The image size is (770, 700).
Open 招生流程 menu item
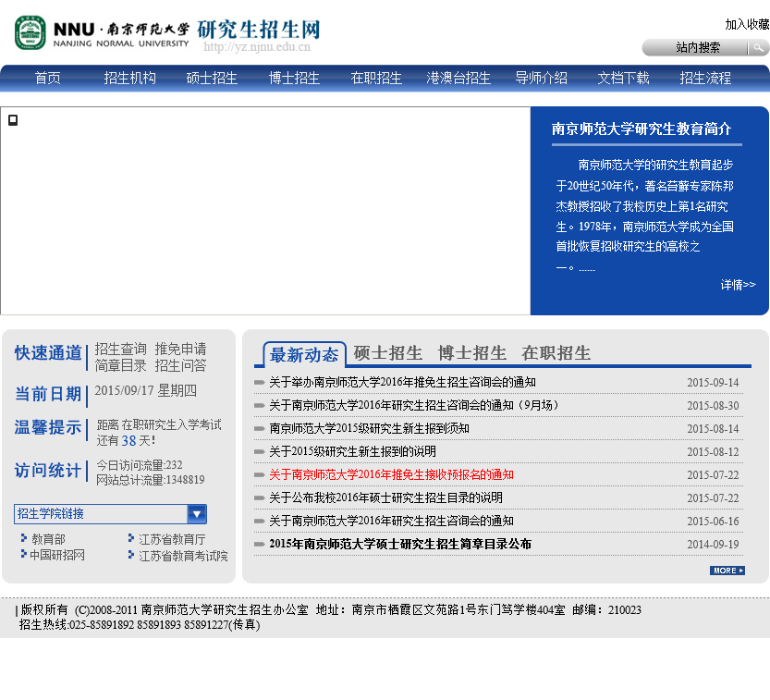(x=705, y=78)
